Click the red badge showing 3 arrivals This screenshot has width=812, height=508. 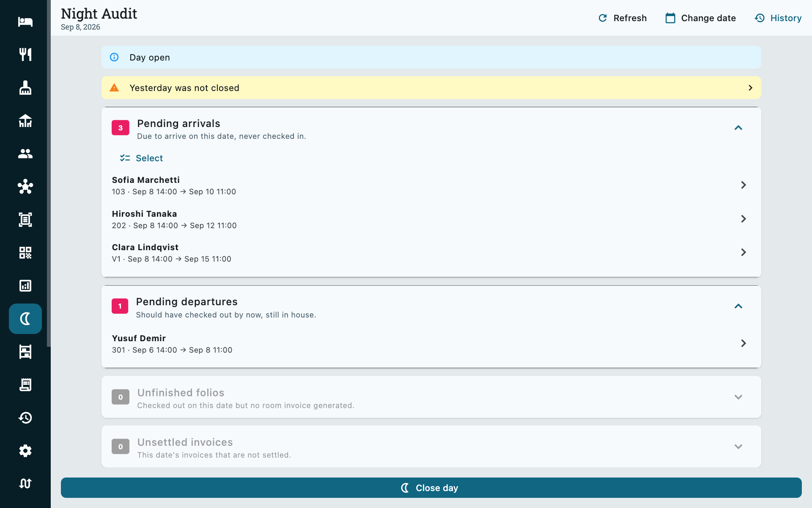[121, 128]
